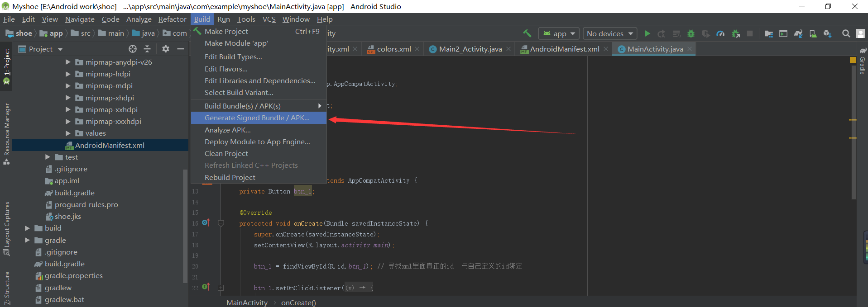Click Analyze APK... menu item
This screenshot has height=307, width=868.
tap(259, 130)
